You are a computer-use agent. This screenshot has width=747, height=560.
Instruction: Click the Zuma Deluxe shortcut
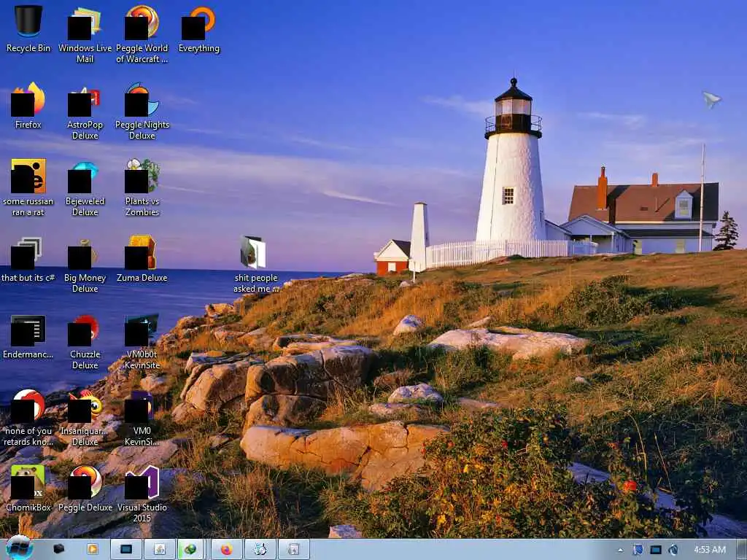(x=141, y=252)
